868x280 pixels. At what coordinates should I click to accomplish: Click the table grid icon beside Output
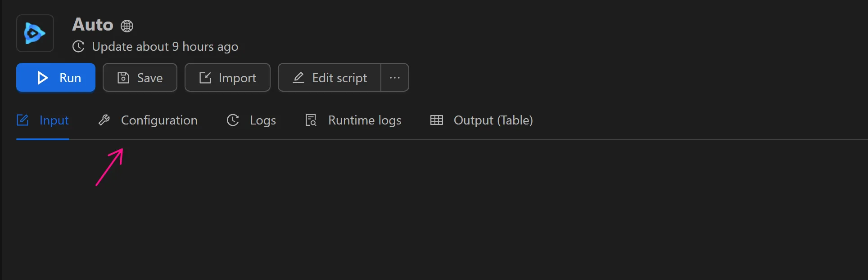coord(436,120)
